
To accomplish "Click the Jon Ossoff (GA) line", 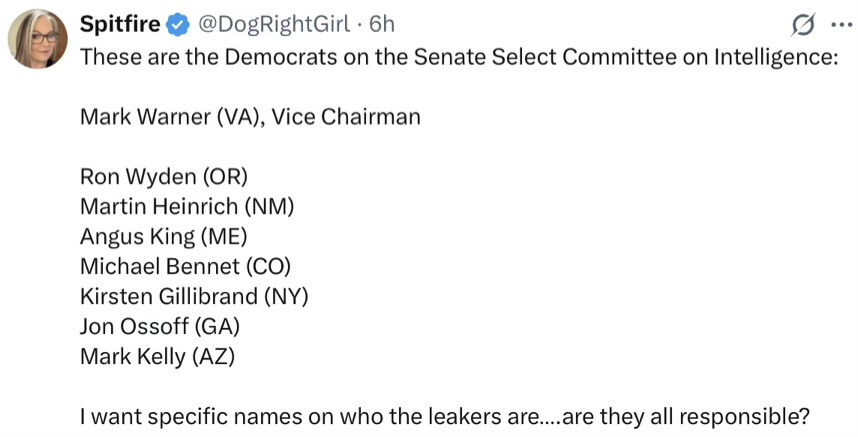I will tap(160, 327).
